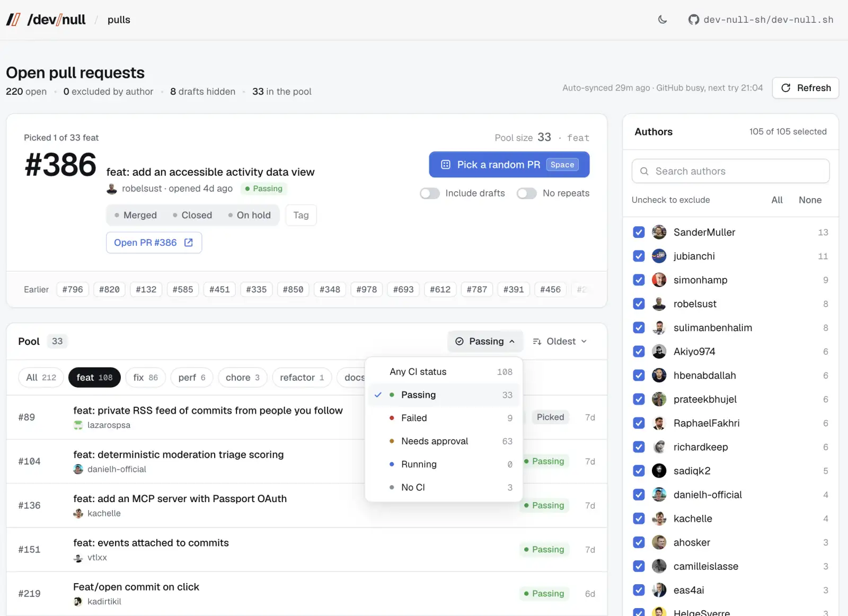
Task: Click the dice icon on Pick a random PR
Action: pyautogui.click(x=446, y=165)
